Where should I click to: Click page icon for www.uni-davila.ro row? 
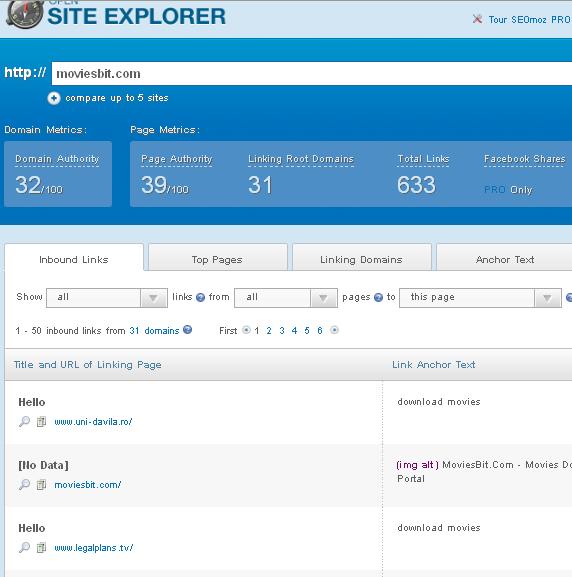pos(41,421)
